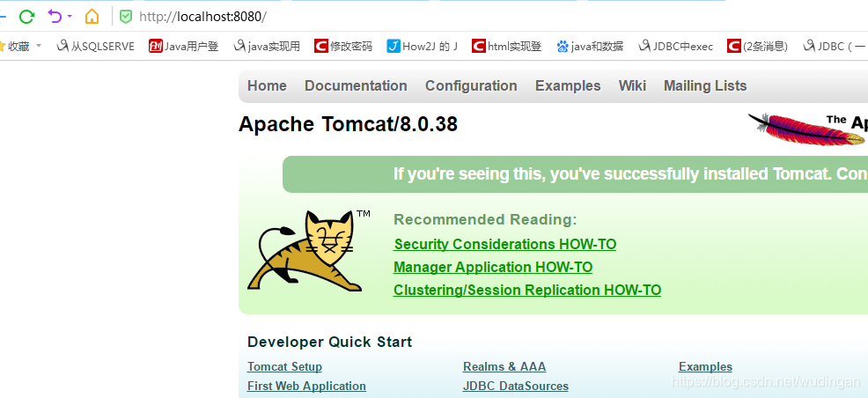Viewport: 868px width, 398px height.
Task: Click the purple undo/restore icon
Action: (55, 17)
